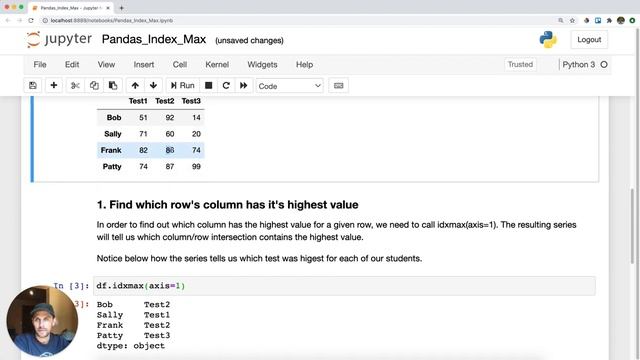The image size is (640, 360).
Task: Open the Cell menu
Action: [x=180, y=64]
